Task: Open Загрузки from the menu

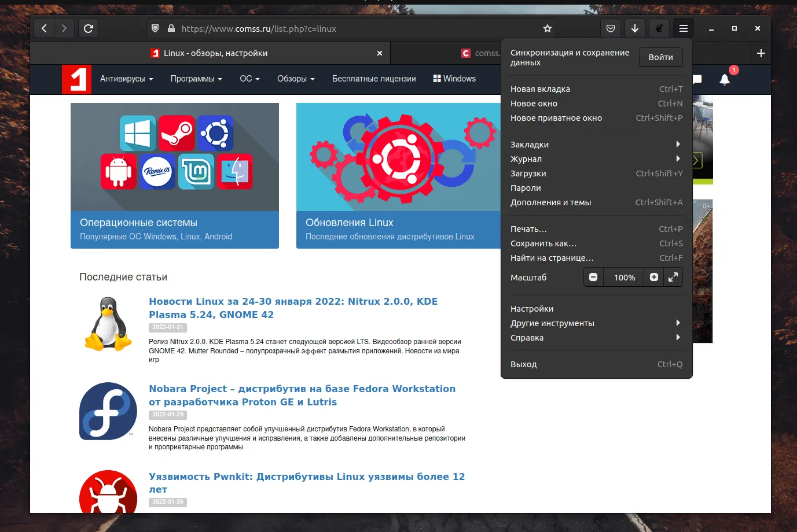Action: [x=596, y=173]
